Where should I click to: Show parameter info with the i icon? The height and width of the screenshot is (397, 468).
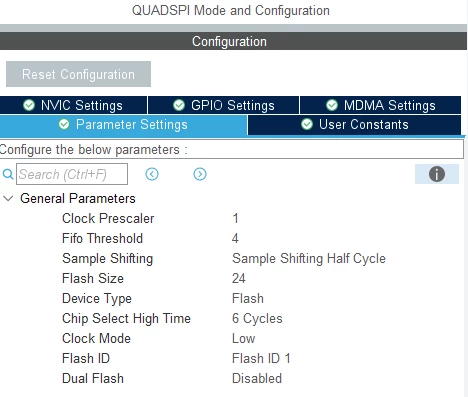(x=437, y=174)
